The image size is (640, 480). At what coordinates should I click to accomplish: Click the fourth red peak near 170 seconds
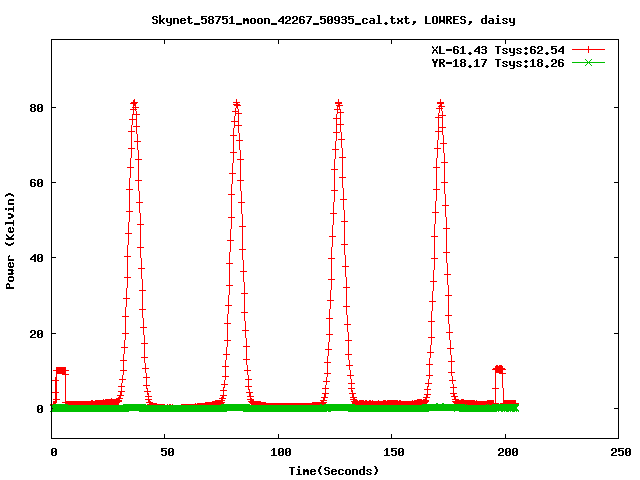(440, 104)
